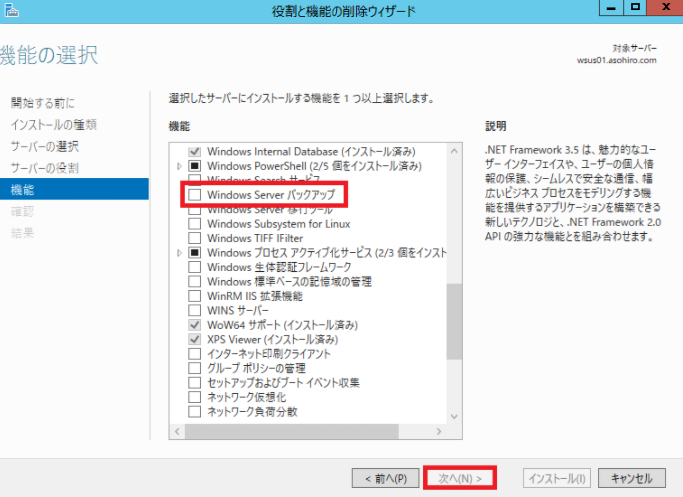Click the wizard icon in the title bar

tap(11, 10)
